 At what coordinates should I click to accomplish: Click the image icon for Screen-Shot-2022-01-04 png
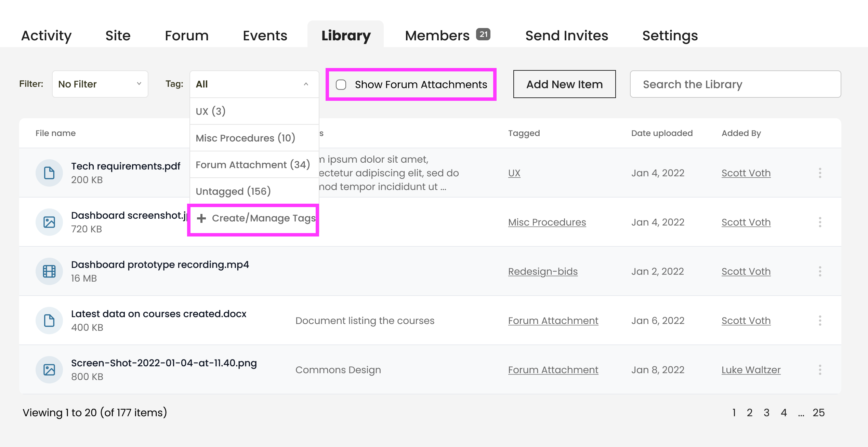(49, 370)
